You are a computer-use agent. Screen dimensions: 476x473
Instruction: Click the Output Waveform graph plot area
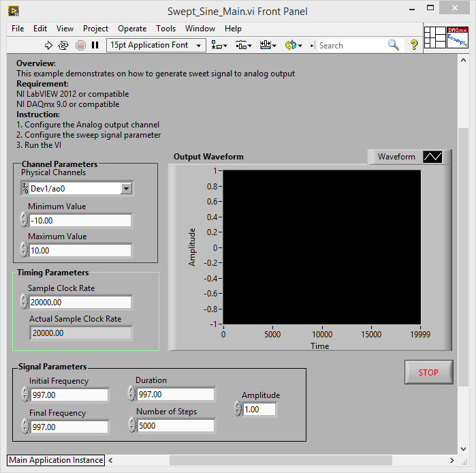coord(322,247)
